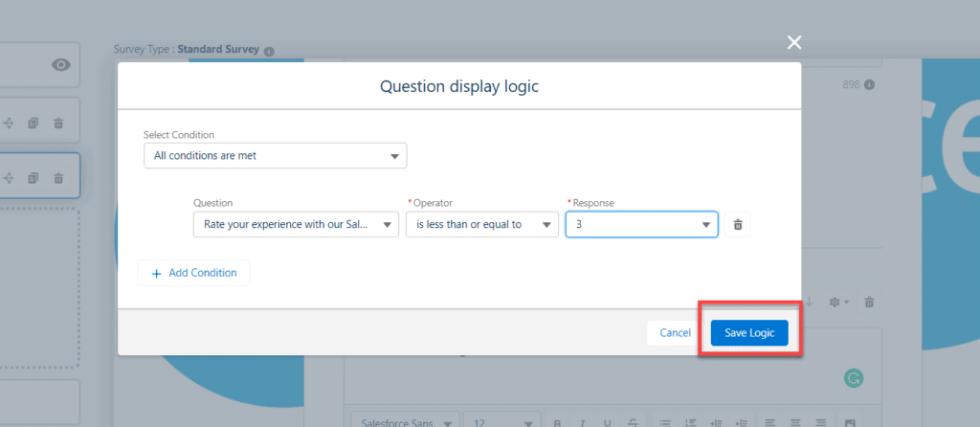Image resolution: width=980 pixels, height=427 pixels.
Task: Click the duplicate icon in selected question row
Action: (33, 178)
